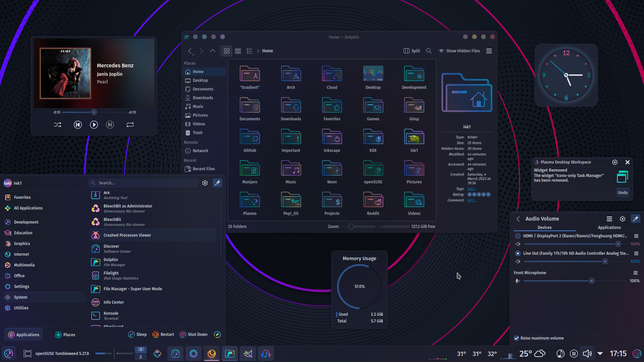Expand hidden system tray icons arrow

(600, 354)
